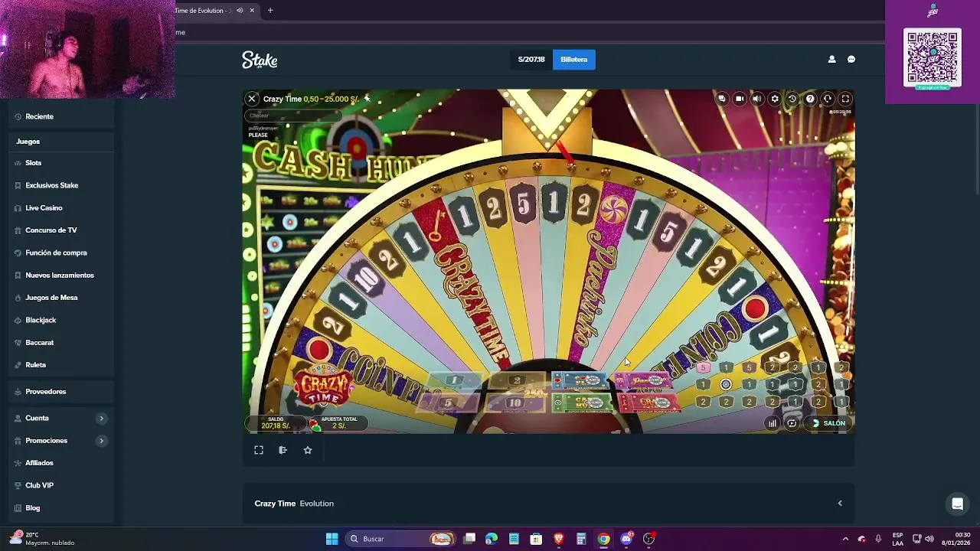Expand the Crazy Time Evolution info panel
The image size is (980, 551).
pos(840,504)
